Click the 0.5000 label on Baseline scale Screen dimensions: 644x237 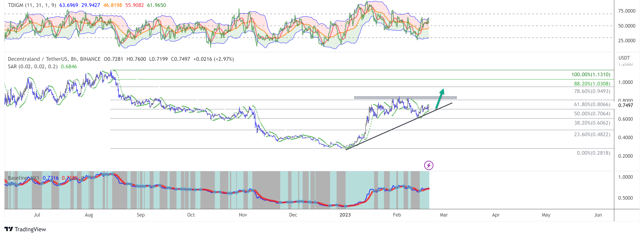(x=626, y=198)
